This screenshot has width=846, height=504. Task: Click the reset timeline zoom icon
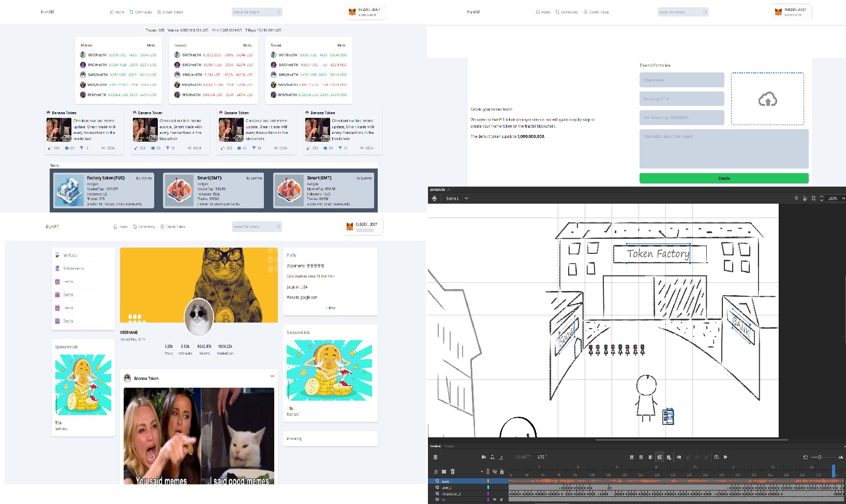(x=805, y=457)
